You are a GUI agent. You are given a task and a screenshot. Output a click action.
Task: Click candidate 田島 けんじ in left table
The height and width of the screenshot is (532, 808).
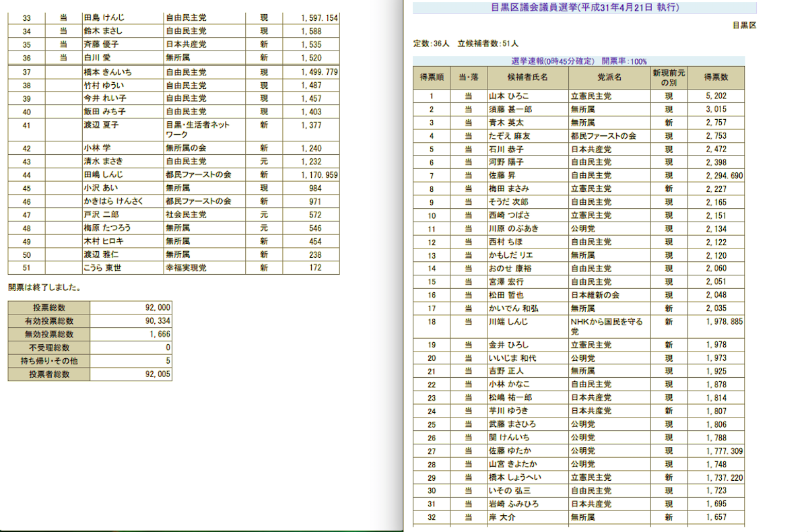(103, 19)
